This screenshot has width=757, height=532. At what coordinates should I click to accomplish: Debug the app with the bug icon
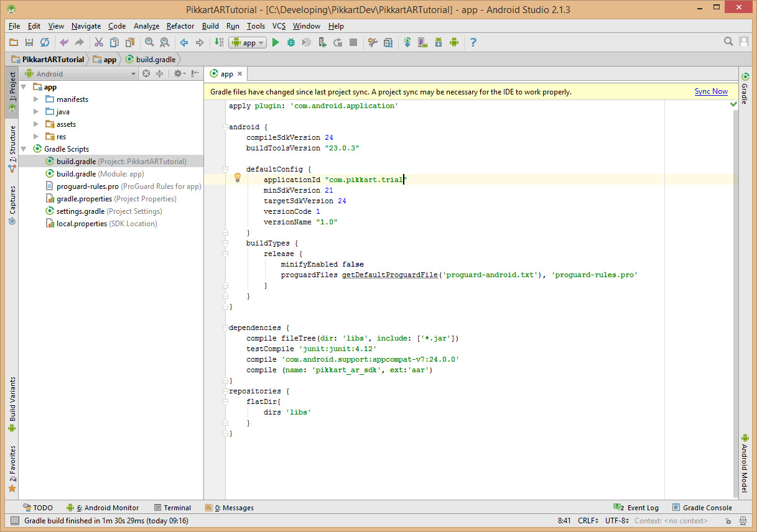coord(291,42)
